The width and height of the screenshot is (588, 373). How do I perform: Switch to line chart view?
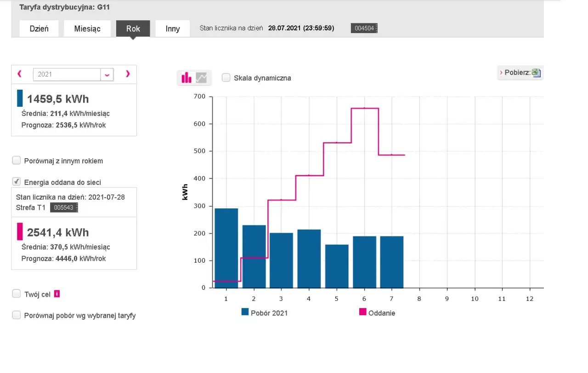pos(202,78)
